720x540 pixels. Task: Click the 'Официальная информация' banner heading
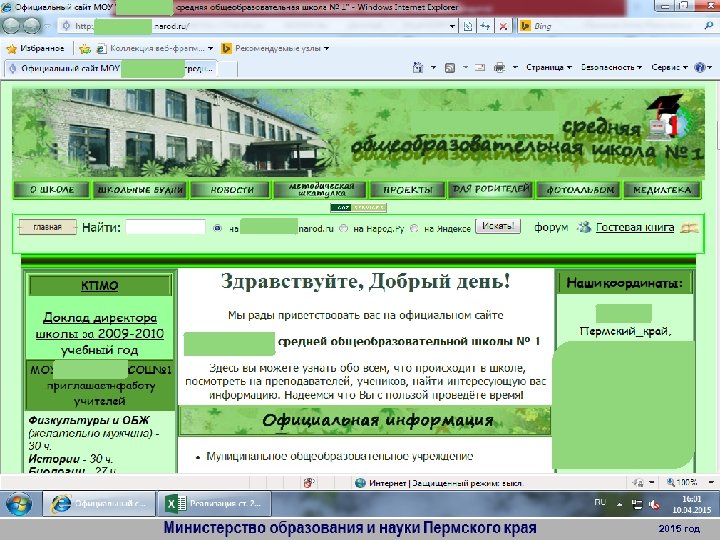pos(365,420)
